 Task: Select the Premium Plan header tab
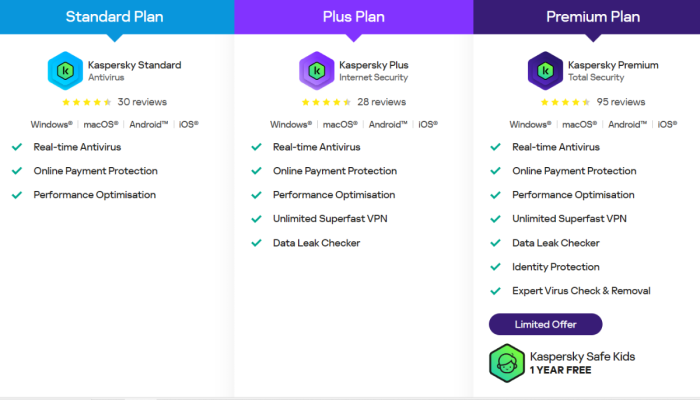tap(593, 17)
